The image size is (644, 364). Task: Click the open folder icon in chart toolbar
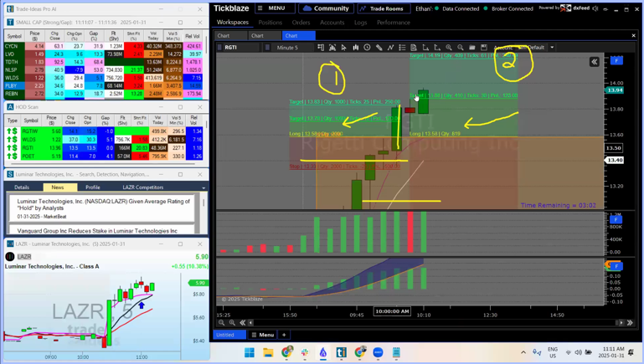click(x=472, y=48)
